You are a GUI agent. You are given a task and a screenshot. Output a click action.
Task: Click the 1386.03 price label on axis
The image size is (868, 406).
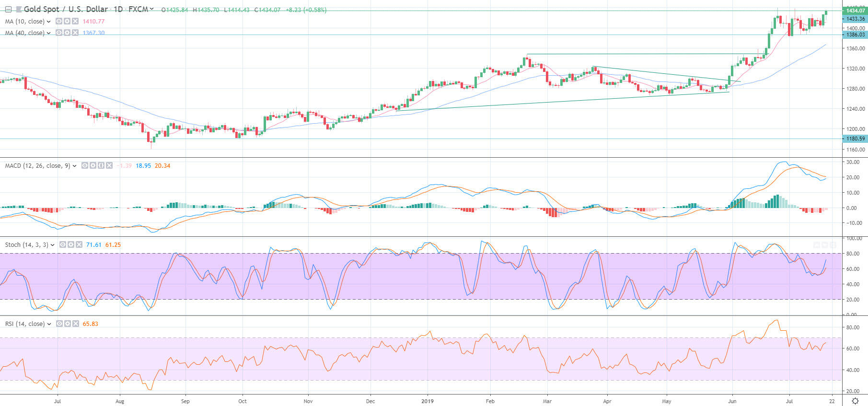coord(855,35)
